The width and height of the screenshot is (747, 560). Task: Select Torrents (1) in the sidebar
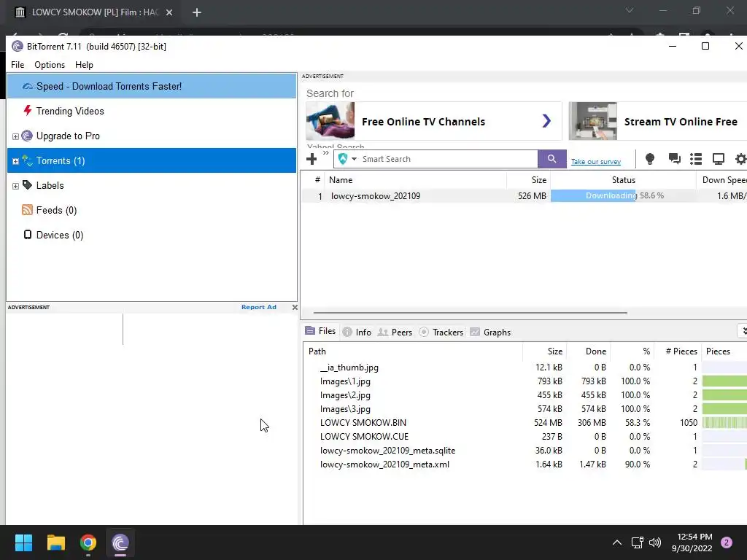pyautogui.click(x=152, y=160)
